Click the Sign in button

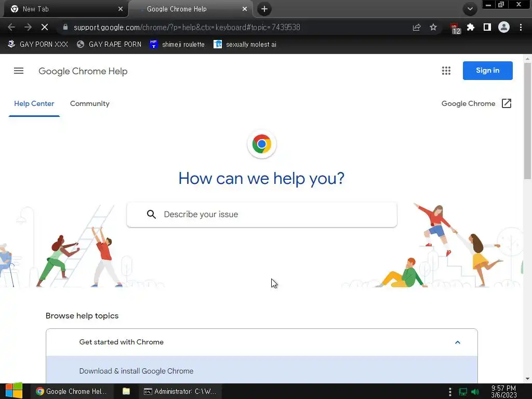(x=487, y=71)
